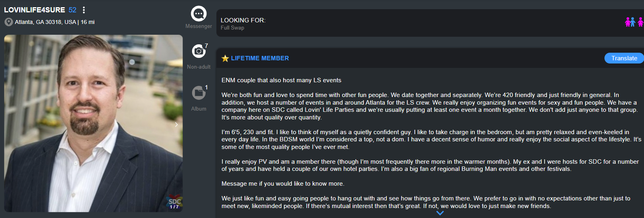Click the location pin icon
The image size is (644, 218).
[x=8, y=22]
